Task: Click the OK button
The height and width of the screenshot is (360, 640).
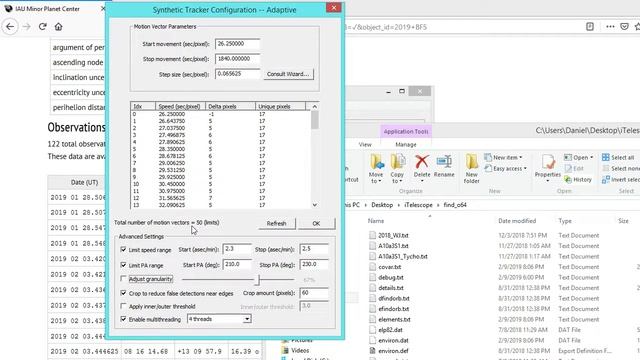Action: pyautogui.click(x=316, y=223)
